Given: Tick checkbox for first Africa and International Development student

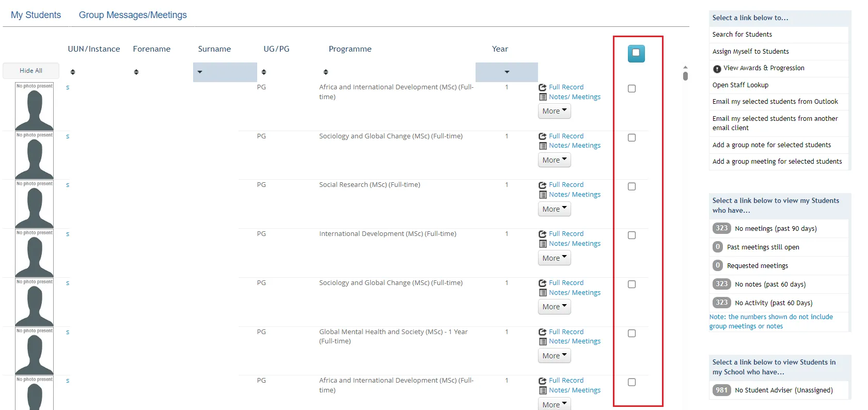Looking at the screenshot, I should tap(632, 89).
